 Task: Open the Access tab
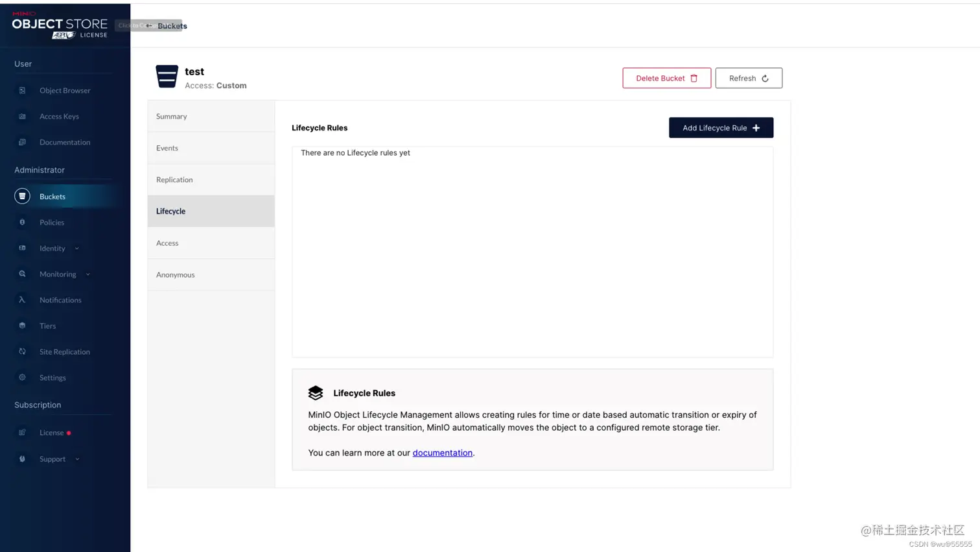click(x=211, y=243)
